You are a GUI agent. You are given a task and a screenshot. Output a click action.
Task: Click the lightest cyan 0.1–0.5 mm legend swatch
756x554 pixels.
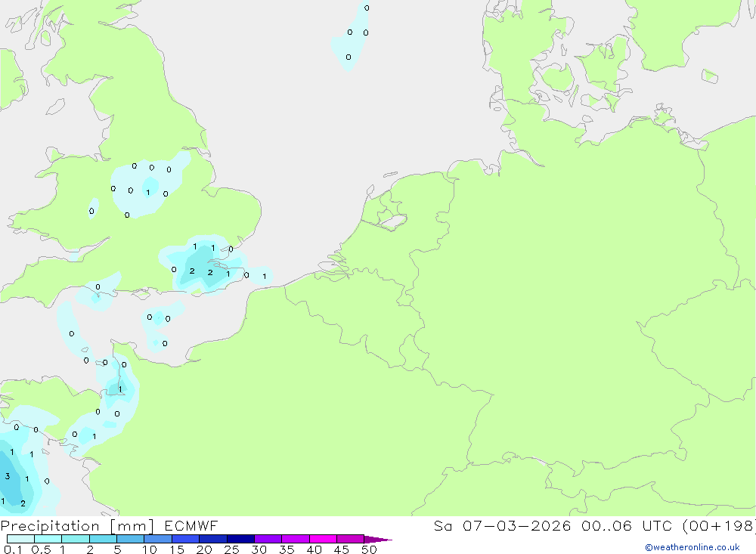tap(20, 539)
